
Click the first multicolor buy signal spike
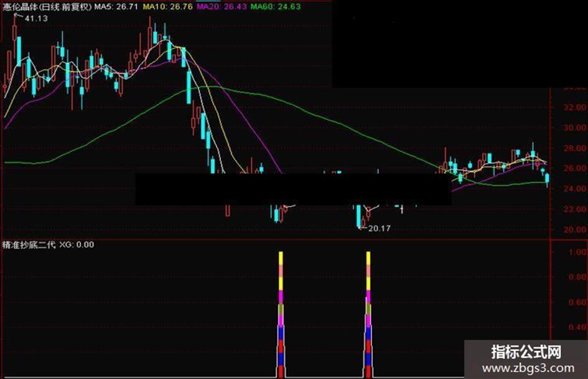pos(281,314)
